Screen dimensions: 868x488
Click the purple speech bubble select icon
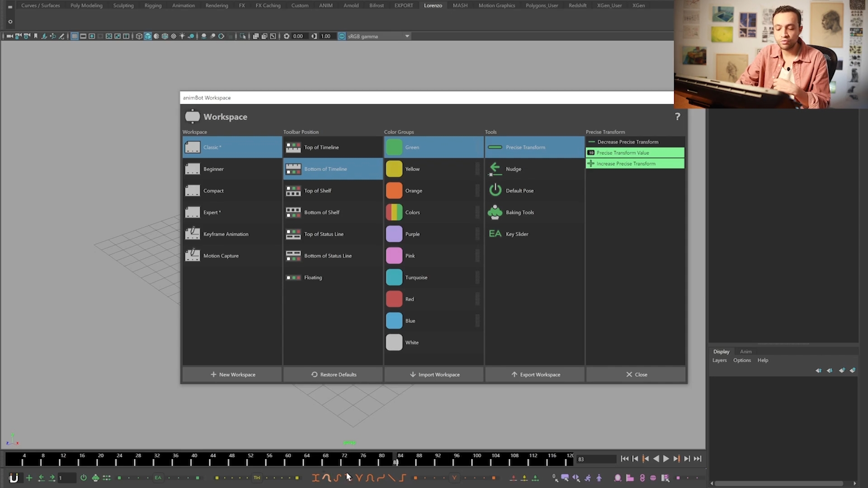pyautogui.click(x=565, y=478)
